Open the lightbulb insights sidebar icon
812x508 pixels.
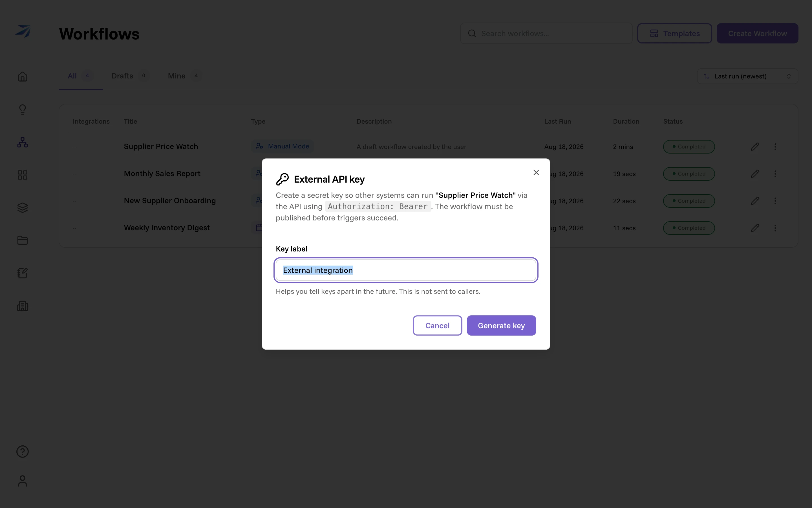pyautogui.click(x=23, y=109)
